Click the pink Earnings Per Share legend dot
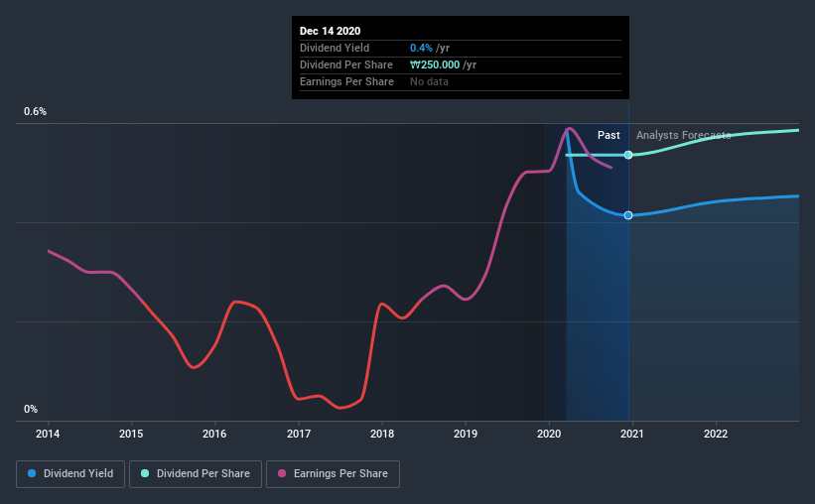This screenshot has height=504, width=815. 282,473
